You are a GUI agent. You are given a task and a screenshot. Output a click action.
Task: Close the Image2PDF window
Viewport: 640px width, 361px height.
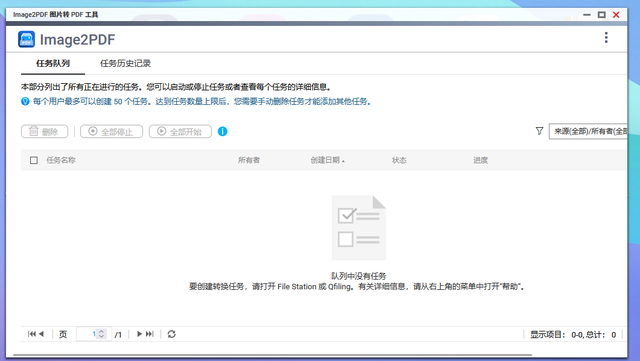[x=616, y=15]
